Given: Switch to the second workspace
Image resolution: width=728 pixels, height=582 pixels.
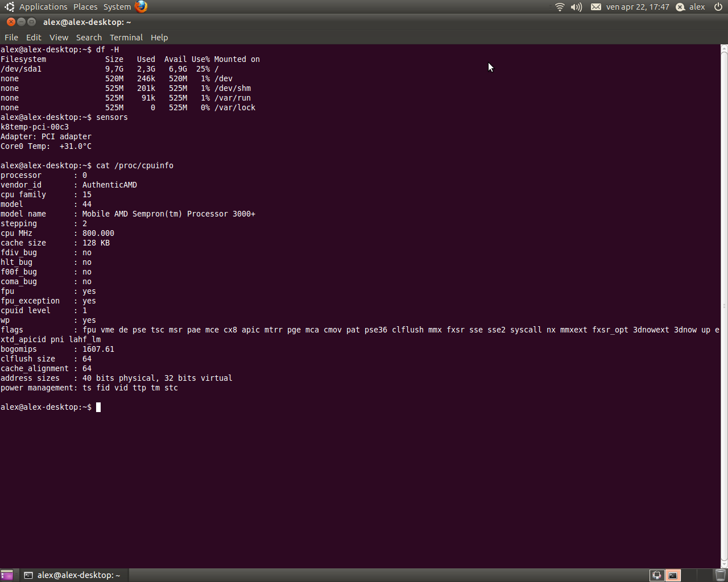Looking at the screenshot, I should click(x=673, y=575).
